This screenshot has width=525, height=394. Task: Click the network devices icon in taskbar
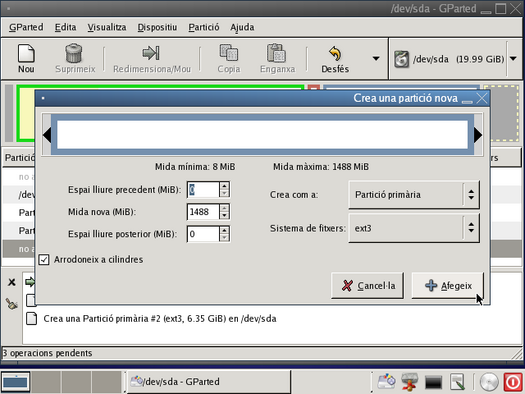(409, 382)
